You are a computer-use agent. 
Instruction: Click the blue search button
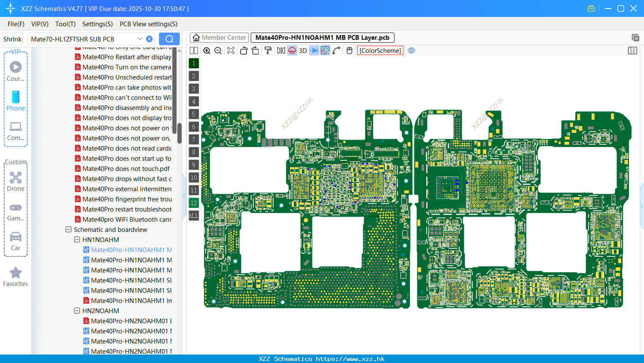tap(169, 39)
